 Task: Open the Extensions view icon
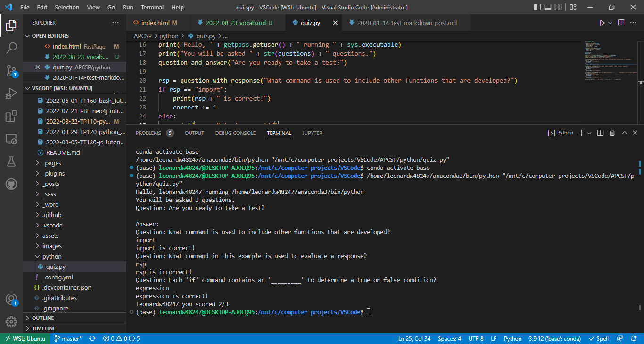11,116
